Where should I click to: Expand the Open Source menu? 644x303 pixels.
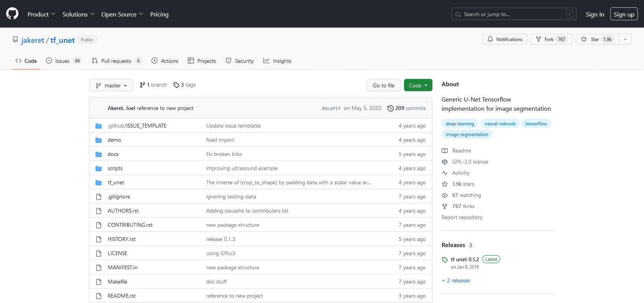[122, 14]
